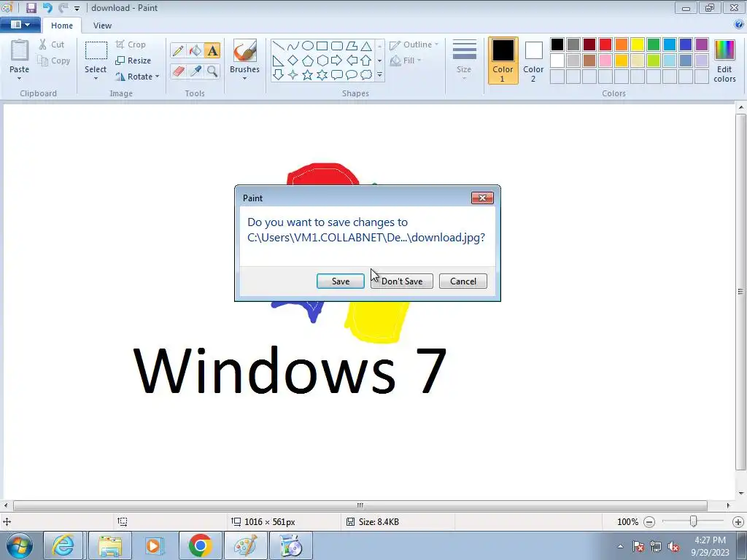Select the Pencil tool
Screen dimensions: 747x560
coord(178,50)
